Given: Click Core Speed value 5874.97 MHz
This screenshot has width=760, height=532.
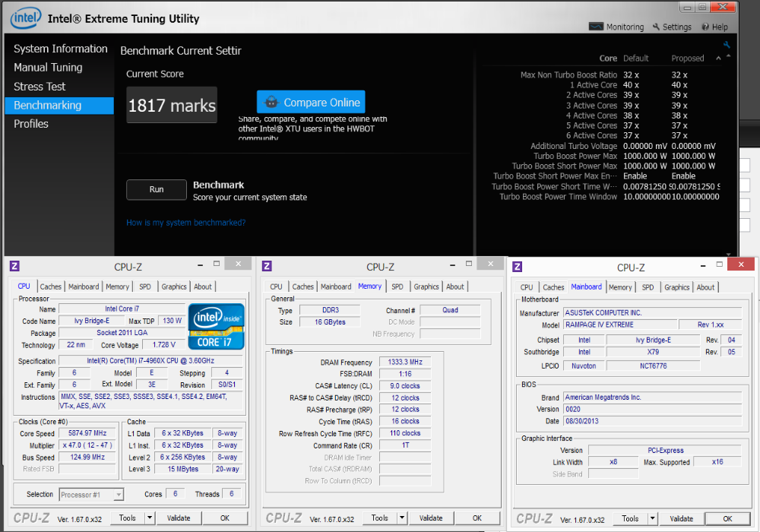Looking at the screenshot, I should [x=87, y=433].
